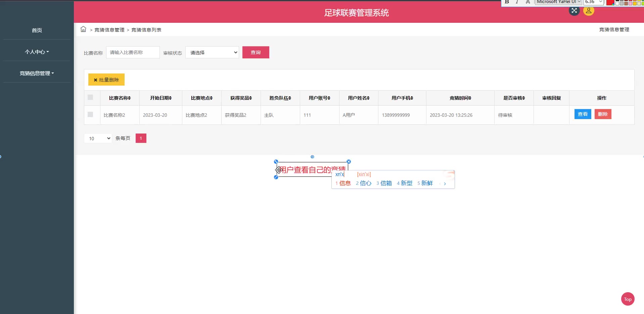Expand the 竞猜信息管理 sidebar menu
Screen dimensions: 644x314
(x=37, y=73)
